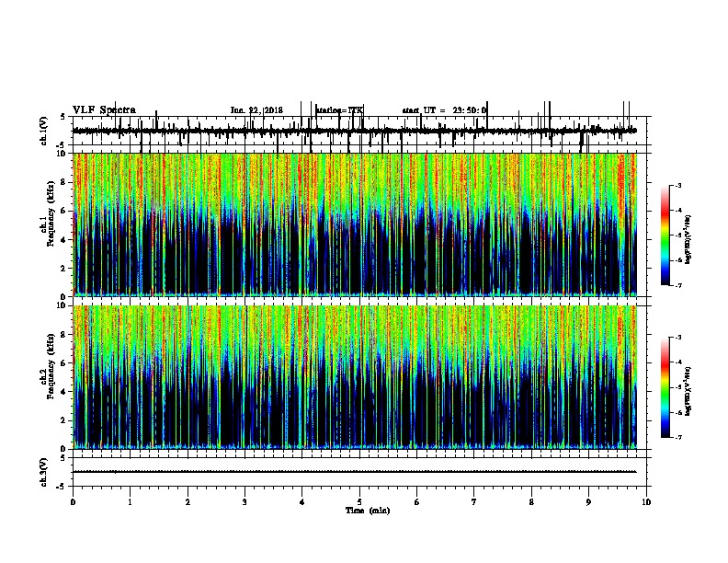Click the '6' kHz tick on ch.2 frequency axis
Screen dimensions: 728x563
(x=63, y=363)
